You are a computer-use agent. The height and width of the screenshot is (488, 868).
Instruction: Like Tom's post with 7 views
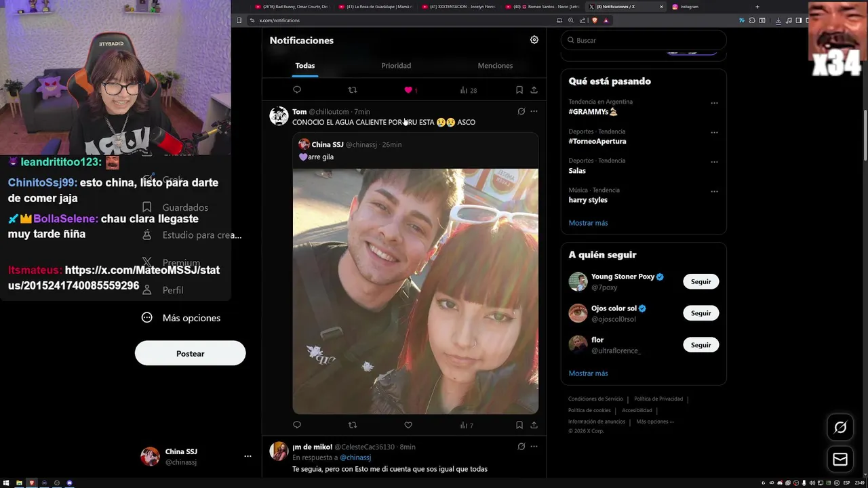[408, 425]
